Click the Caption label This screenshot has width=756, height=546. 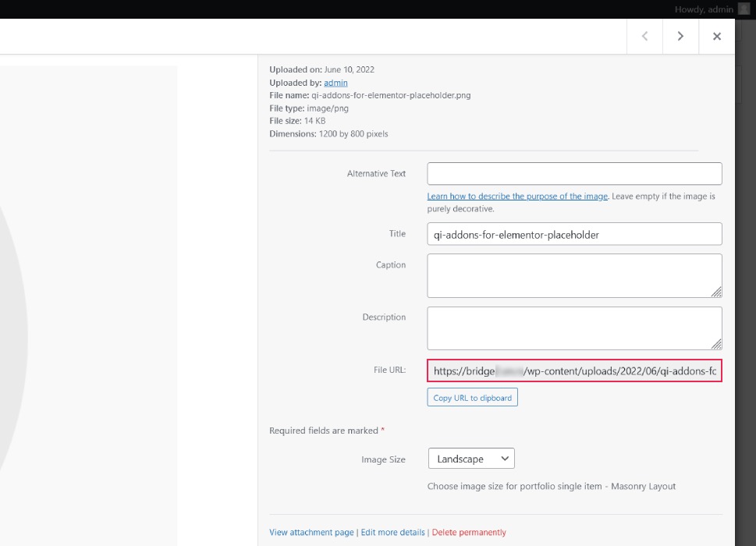[391, 264]
